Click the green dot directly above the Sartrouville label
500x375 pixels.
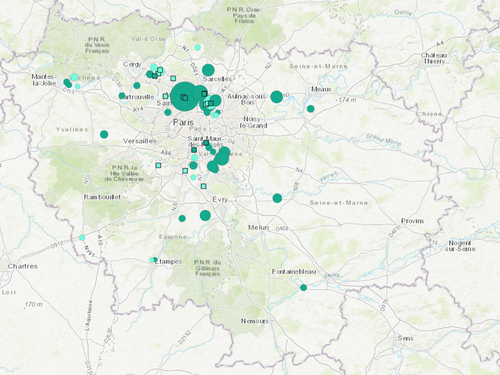137,86
